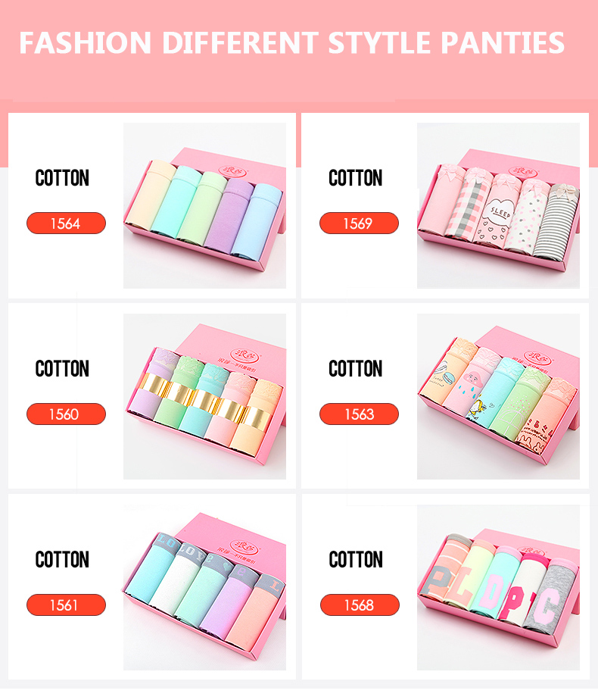The image size is (598, 700).
Task: View the gold-banded lace set photo
Action: [x=204, y=396]
